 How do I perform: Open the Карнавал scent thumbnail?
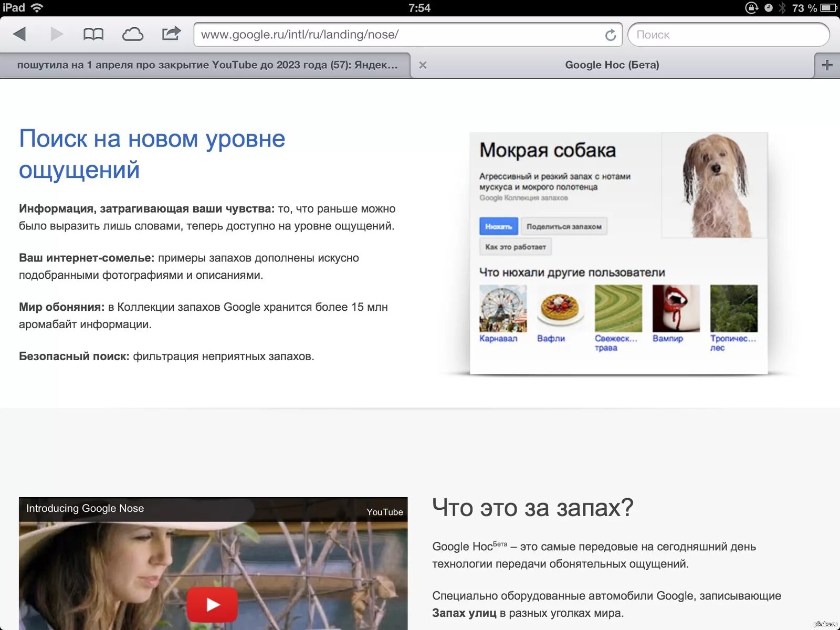pos(503,308)
